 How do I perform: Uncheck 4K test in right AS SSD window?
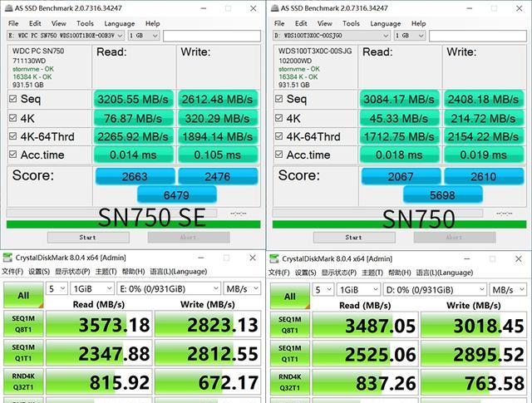click(279, 118)
